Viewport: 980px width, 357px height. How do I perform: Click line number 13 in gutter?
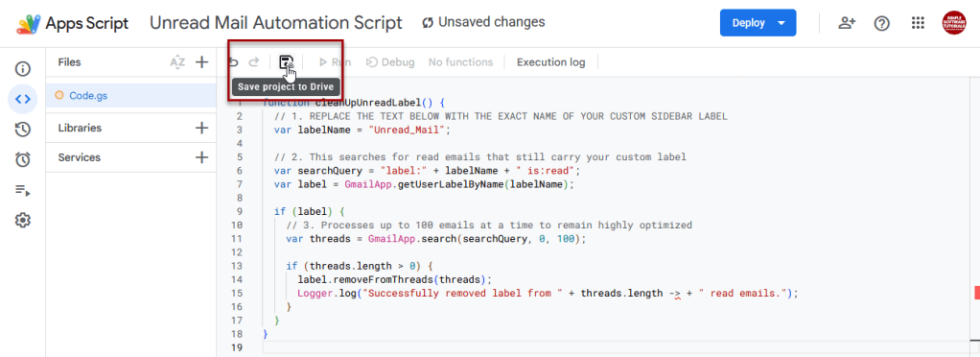(x=236, y=267)
